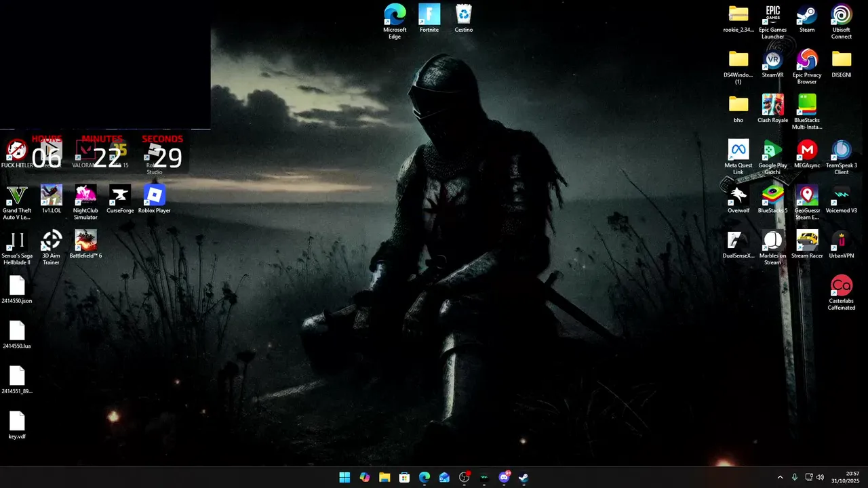The image size is (868, 488).
Task: Open BlueStacks Multi-Instance Manager
Action: (x=807, y=112)
